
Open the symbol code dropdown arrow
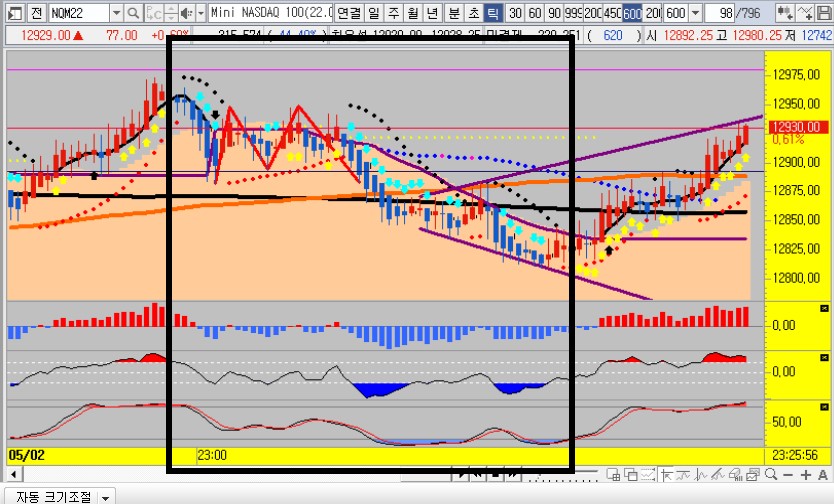116,13
